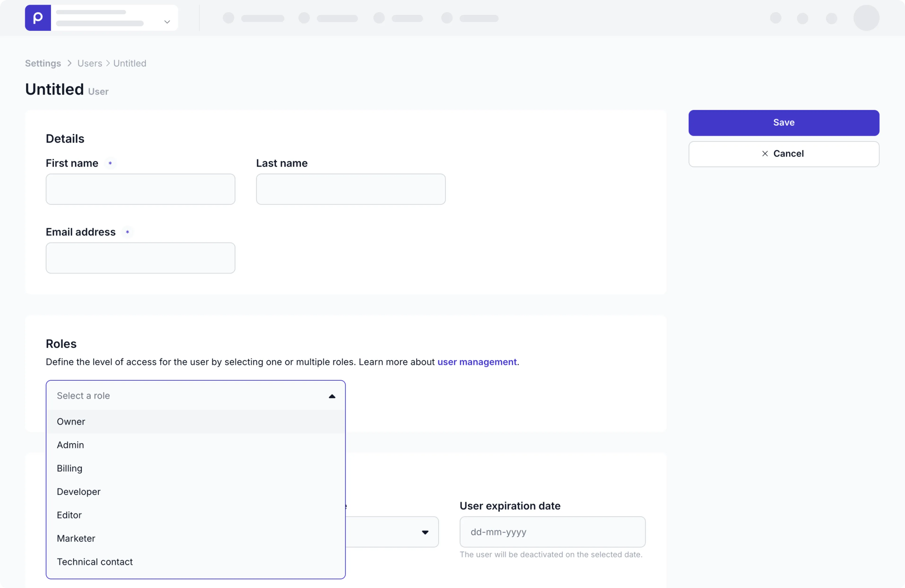Click the Save button
The image size is (905, 588).
[x=783, y=122]
